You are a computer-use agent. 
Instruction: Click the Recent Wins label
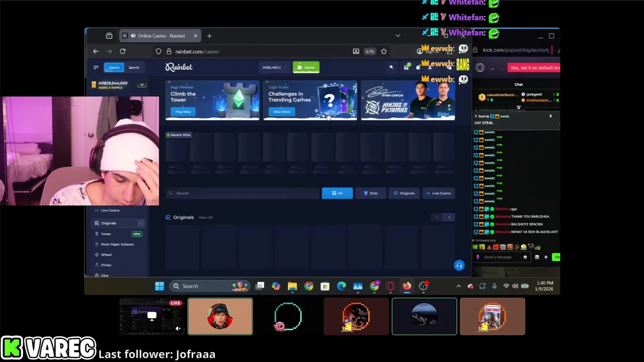click(x=179, y=135)
